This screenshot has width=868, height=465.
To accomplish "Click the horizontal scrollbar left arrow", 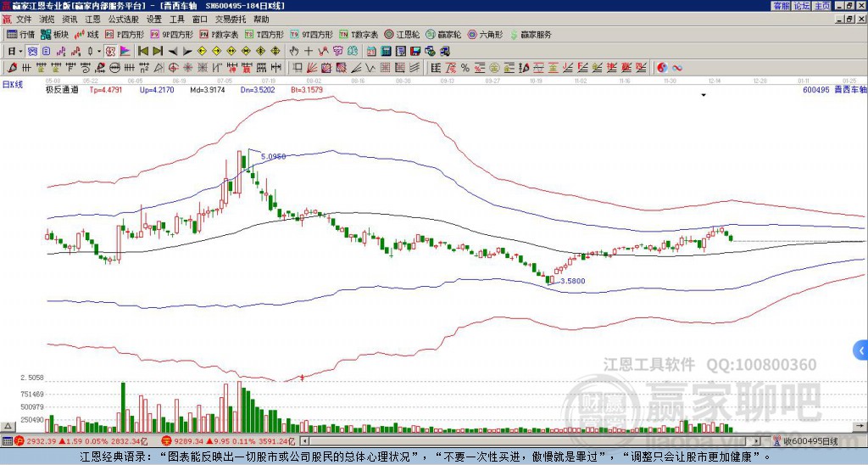I will pyautogui.click(x=304, y=441).
